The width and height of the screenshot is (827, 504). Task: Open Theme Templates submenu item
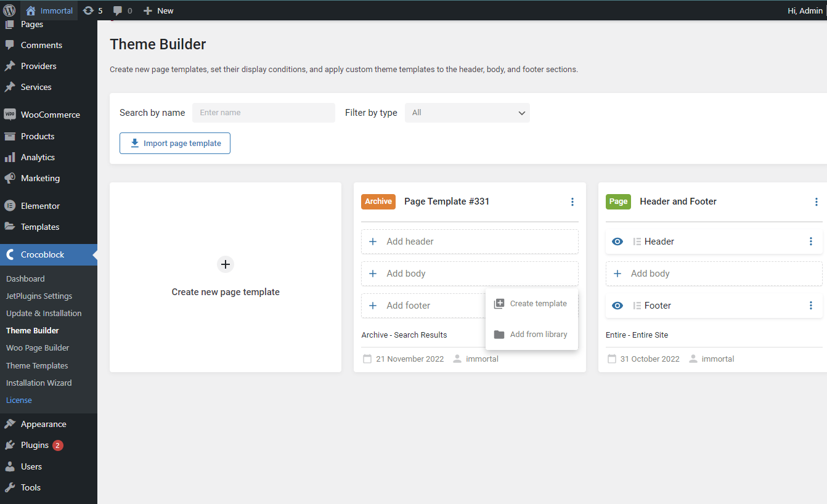(37, 365)
